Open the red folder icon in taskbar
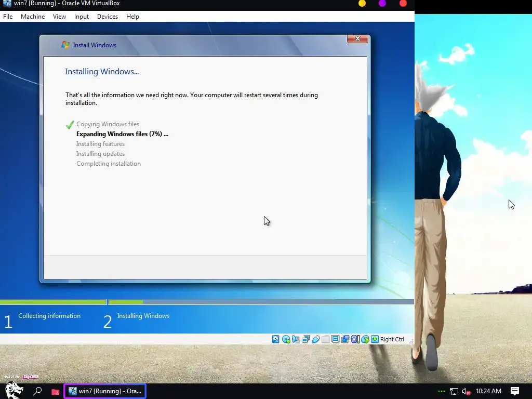Screen dimensions: 532x399 (x=55, y=392)
